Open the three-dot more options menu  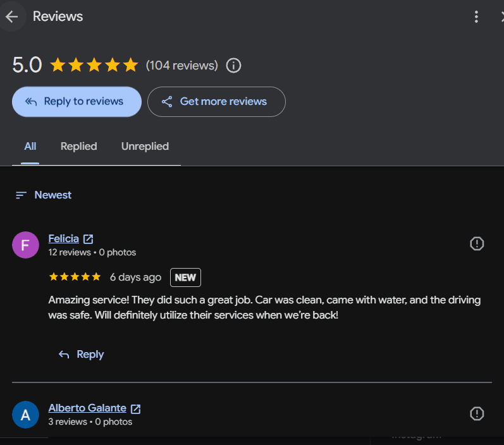pos(476,16)
